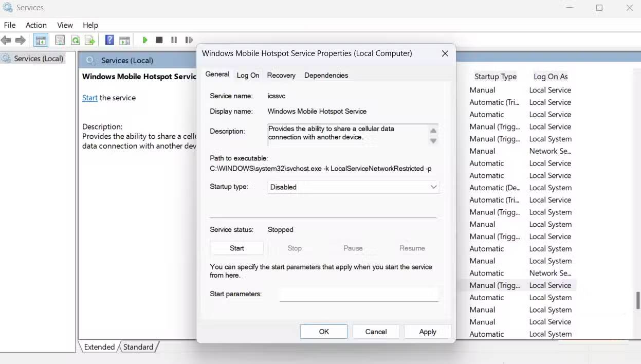Click the Apply button
The image size is (641, 364).
pyautogui.click(x=428, y=331)
